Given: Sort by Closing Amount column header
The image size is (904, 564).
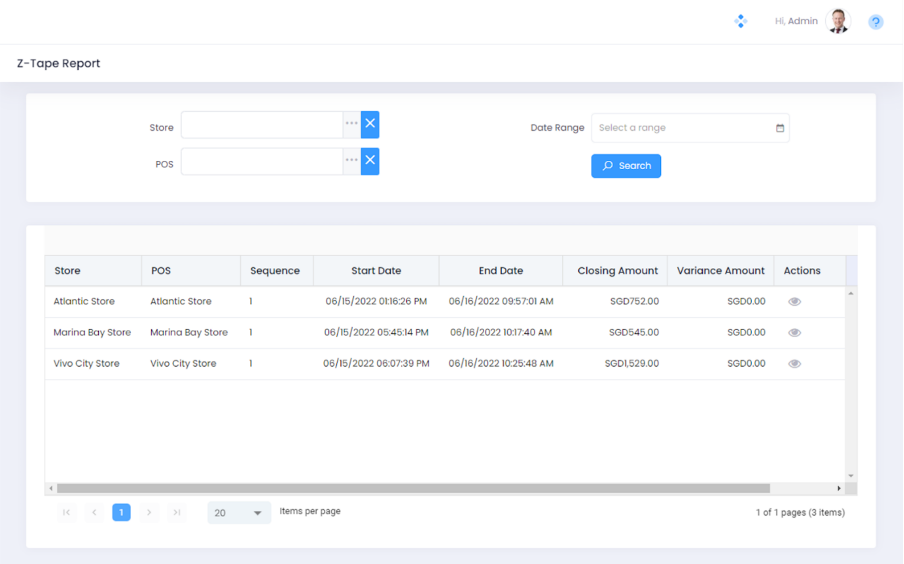Looking at the screenshot, I should coord(617,271).
